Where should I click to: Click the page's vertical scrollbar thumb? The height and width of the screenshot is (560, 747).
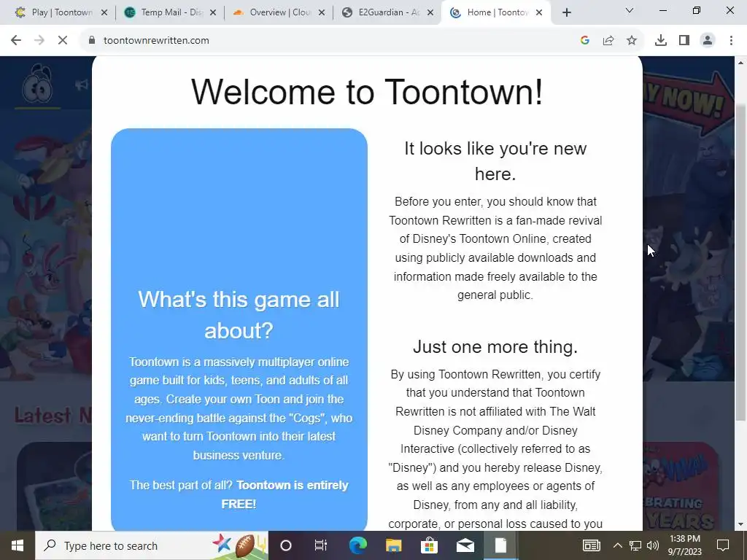click(740, 262)
